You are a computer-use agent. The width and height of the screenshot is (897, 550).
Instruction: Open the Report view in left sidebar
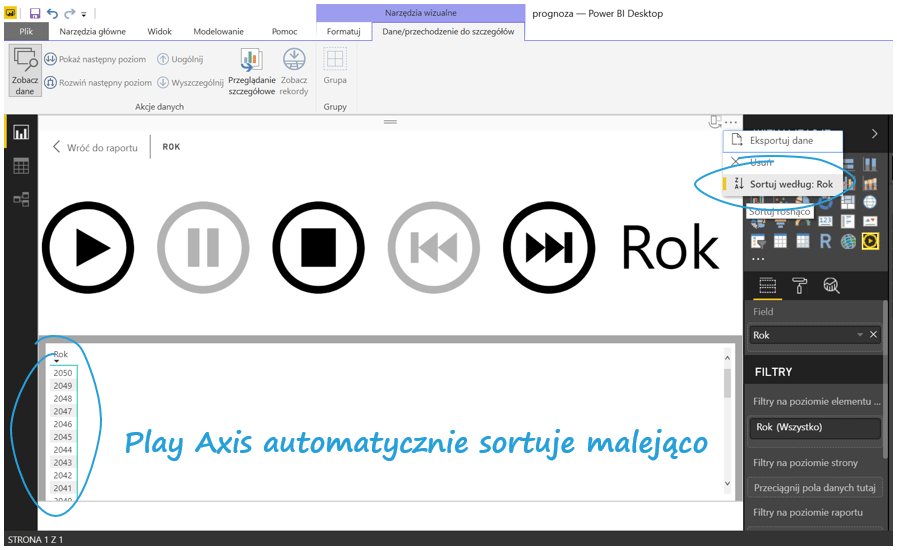click(x=20, y=132)
